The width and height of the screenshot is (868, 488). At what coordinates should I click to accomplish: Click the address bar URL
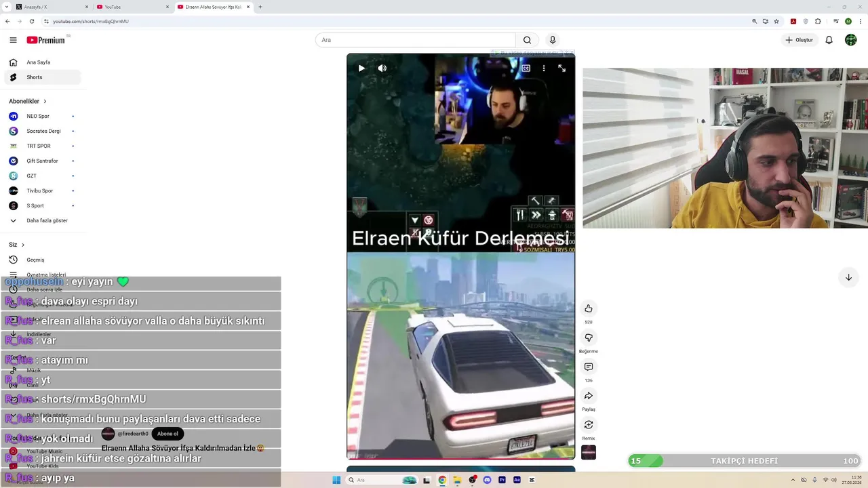[91, 21]
